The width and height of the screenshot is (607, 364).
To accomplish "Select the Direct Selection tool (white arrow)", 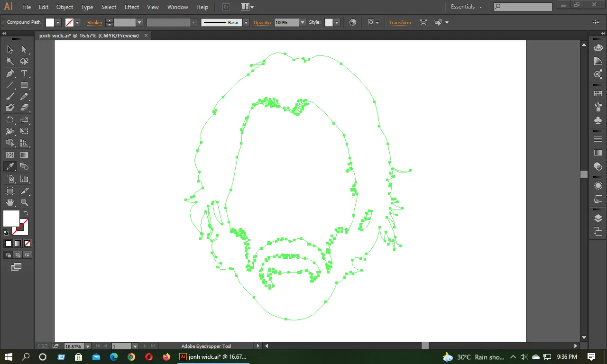I will click(x=24, y=50).
